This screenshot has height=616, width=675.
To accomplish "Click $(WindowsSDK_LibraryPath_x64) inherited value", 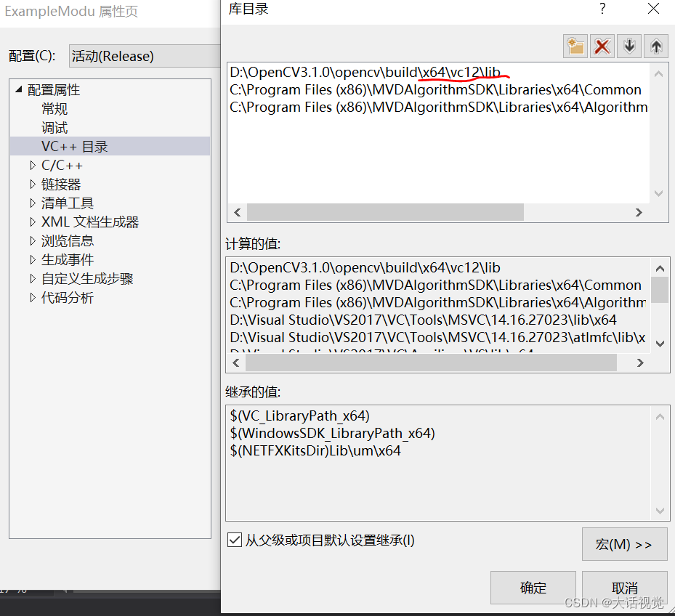I will (332, 433).
